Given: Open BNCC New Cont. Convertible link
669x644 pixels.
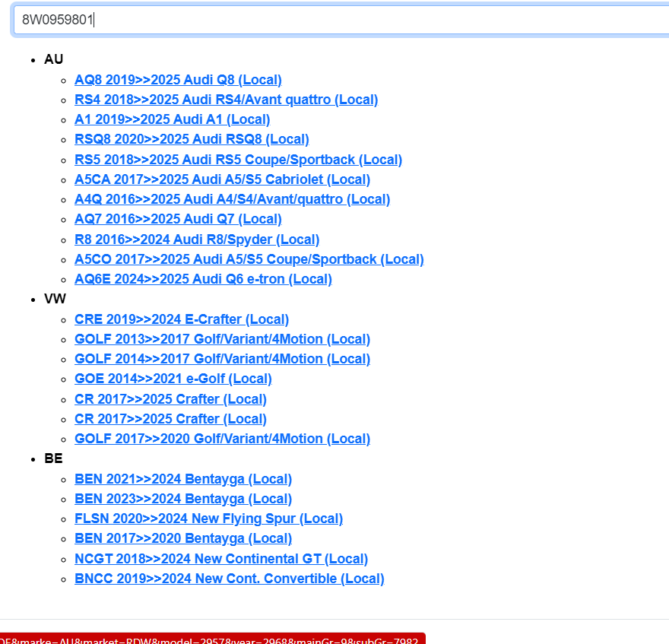Looking at the screenshot, I should click(x=229, y=579).
